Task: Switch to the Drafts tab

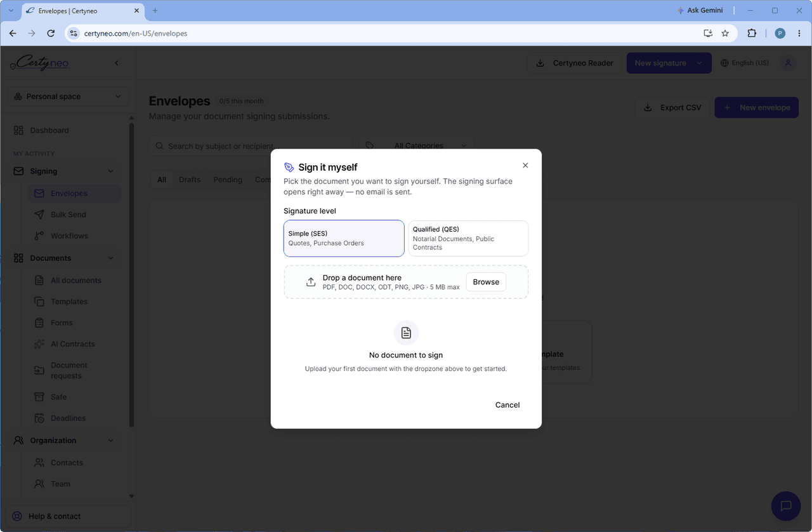Action: (190, 180)
